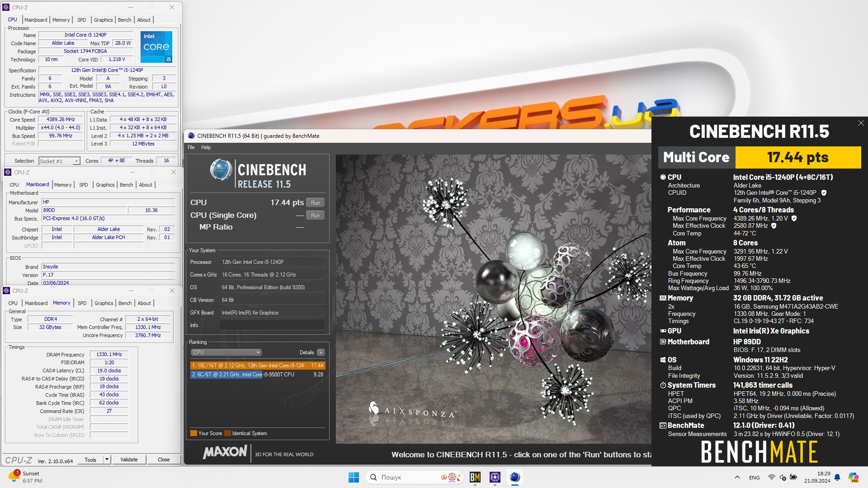Open the Sunset weather widget
The height and width of the screenshot is (488, 868).
[26, 477]
